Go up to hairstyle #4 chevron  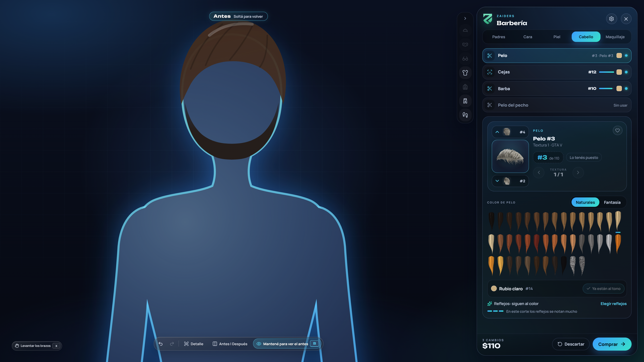pyautogui.click(x=497, y=132)
